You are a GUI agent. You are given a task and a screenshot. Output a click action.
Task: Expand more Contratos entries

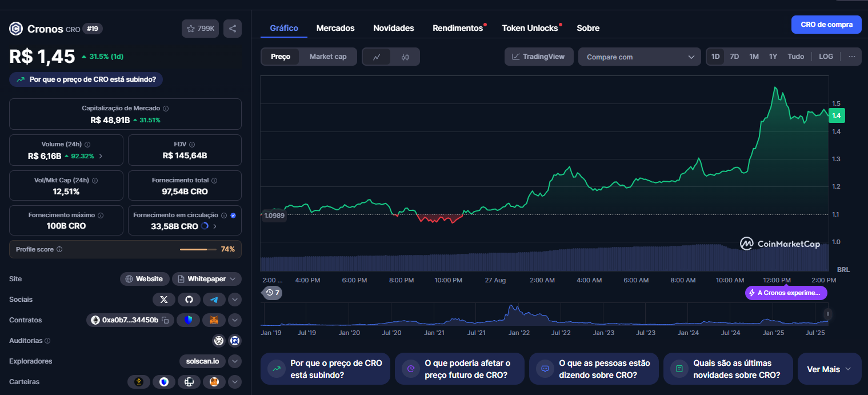point(235,320)
